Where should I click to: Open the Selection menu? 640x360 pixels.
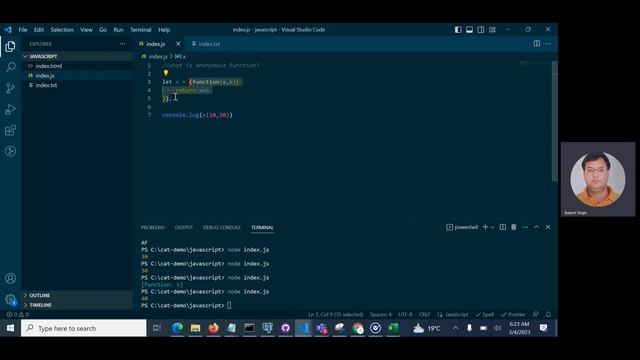62,30
